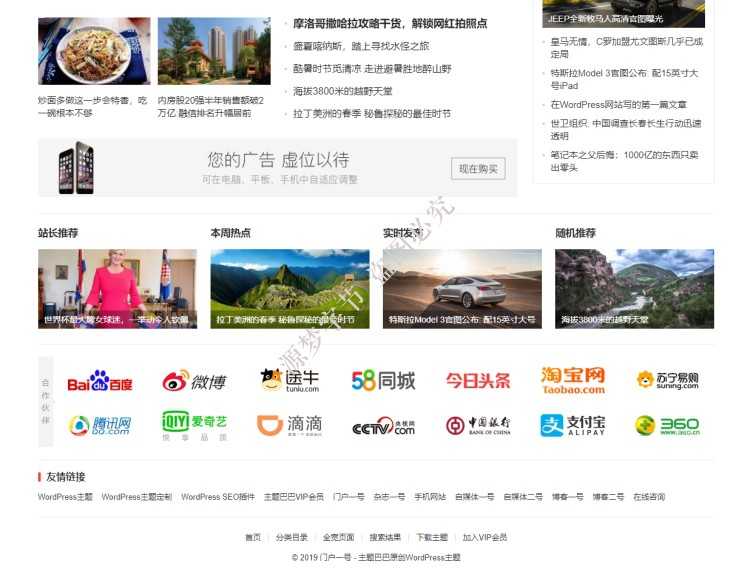This screenshot has width=750, height=577.
Task: Open the JEEP image at top right
Action: tap(623, 13)
